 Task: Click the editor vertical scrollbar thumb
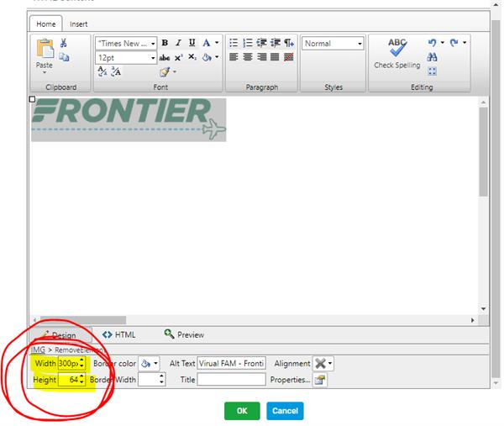coord(484,152)
